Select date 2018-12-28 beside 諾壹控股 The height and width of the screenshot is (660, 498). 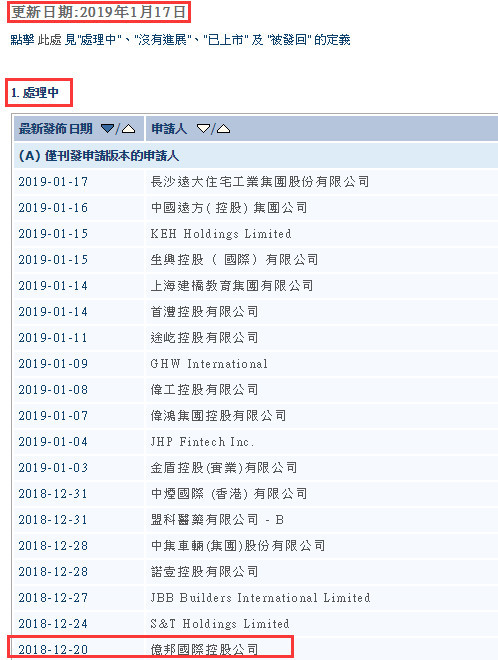click(53, 572)
